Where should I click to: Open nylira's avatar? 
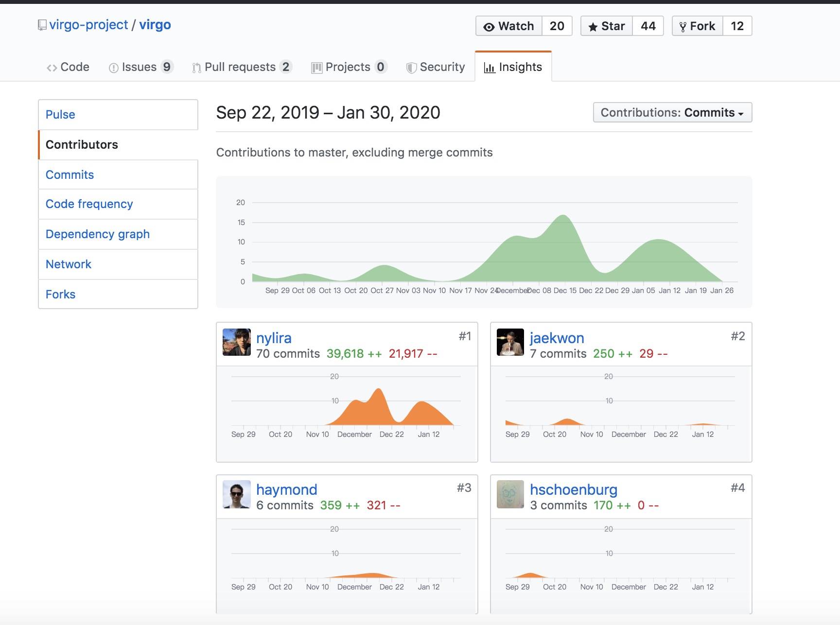(237, 342)
